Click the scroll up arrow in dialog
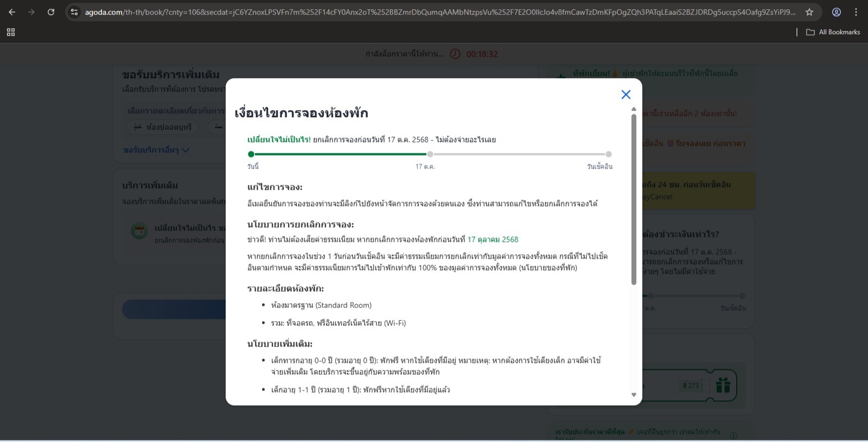Screen dimensions: 868x442 click(x=634, y=109)
